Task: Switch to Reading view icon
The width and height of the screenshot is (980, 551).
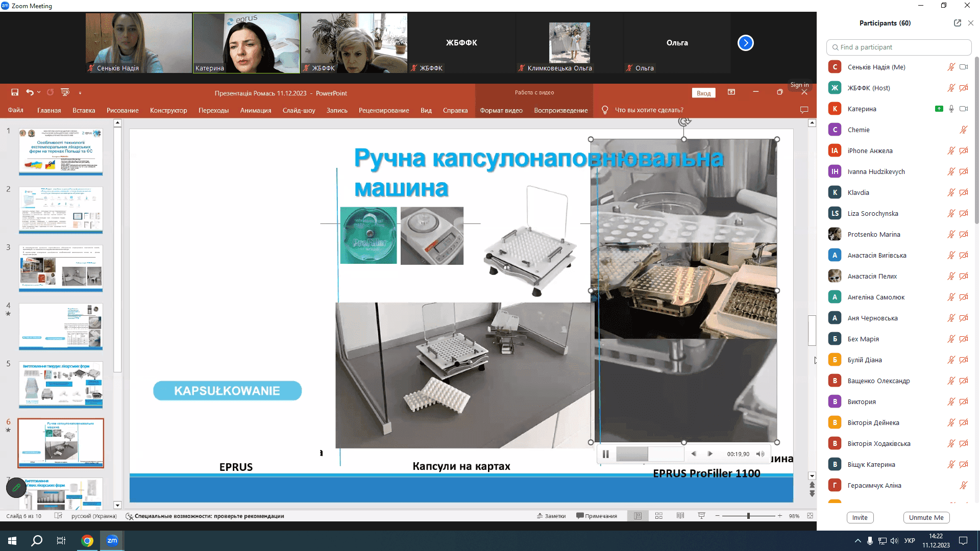Action: (680, 516)
